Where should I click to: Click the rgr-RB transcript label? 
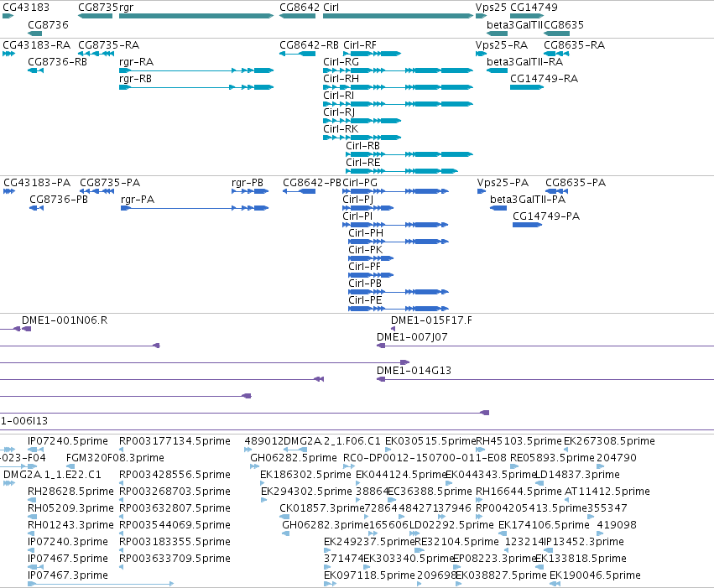[x=136, y=79]
